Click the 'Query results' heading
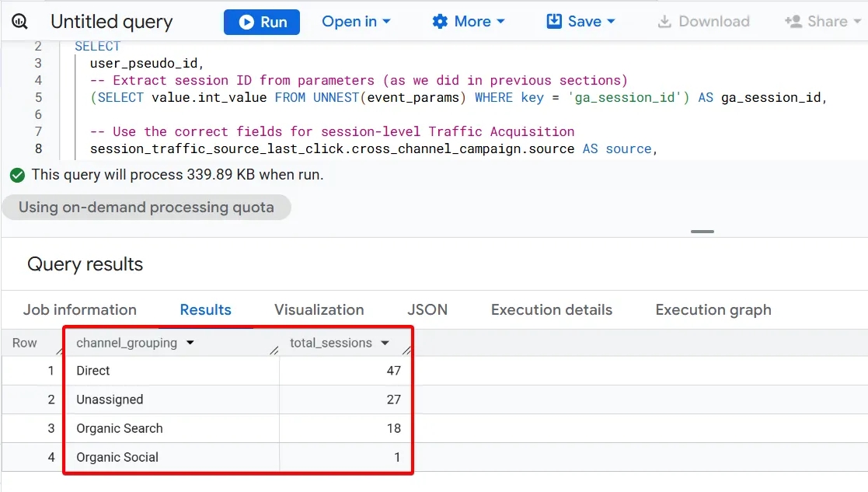 [85, 264]
